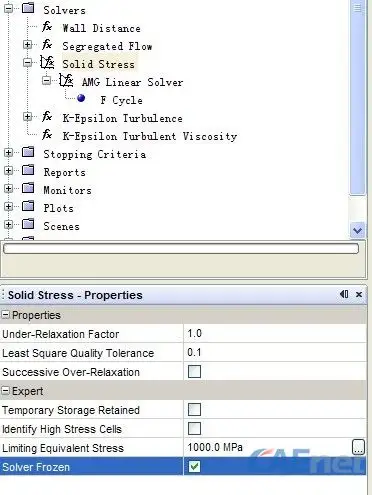Click the Solid Stress frozen solver icon
This screenshot has width=372, height=495.
pyautogui.click(x=47, y=62)
